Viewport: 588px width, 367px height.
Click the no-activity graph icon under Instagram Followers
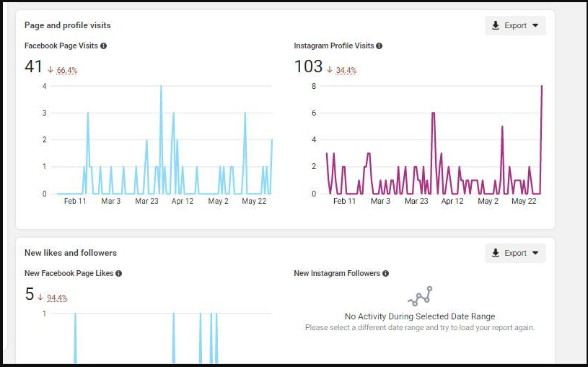pyautogui.click(x=420, y=296)
